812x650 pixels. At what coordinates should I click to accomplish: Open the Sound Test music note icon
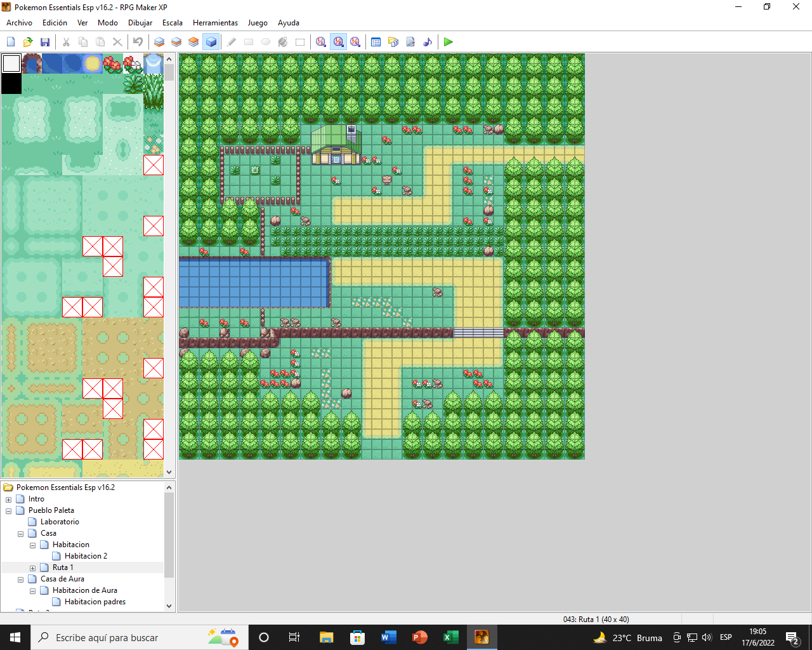(428, 42)
